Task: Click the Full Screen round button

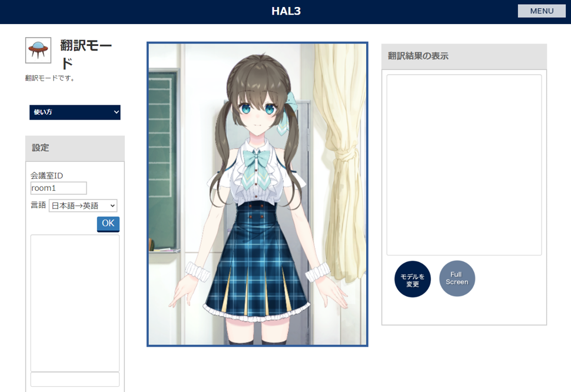Action: [457, 278]
